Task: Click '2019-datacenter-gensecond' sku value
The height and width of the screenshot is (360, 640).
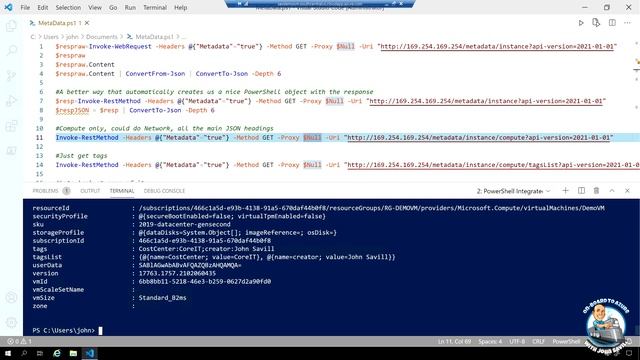Action: click(184, 224)
